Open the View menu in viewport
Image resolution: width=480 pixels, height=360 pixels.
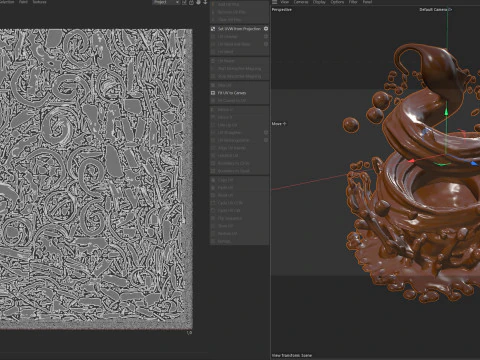285,2
